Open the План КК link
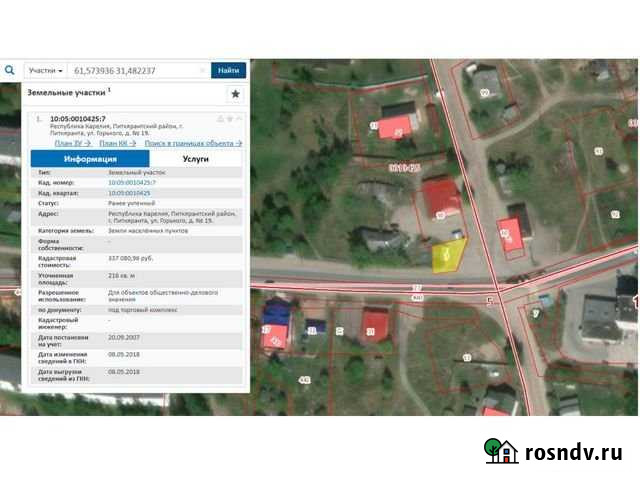The width and height of the screenshot is (640, 480). click(x=115, y=144)
